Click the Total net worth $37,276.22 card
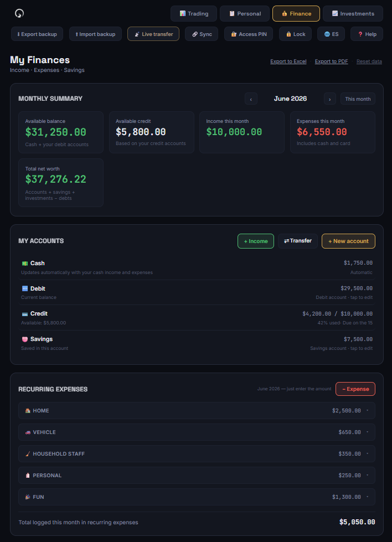Screen dimensions: 392x542 [61, 183]
